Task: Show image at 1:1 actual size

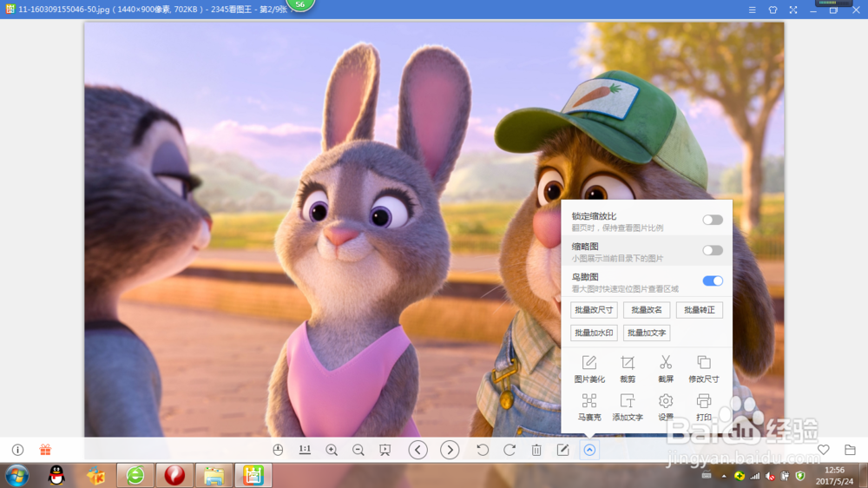Action: point(305,450)
